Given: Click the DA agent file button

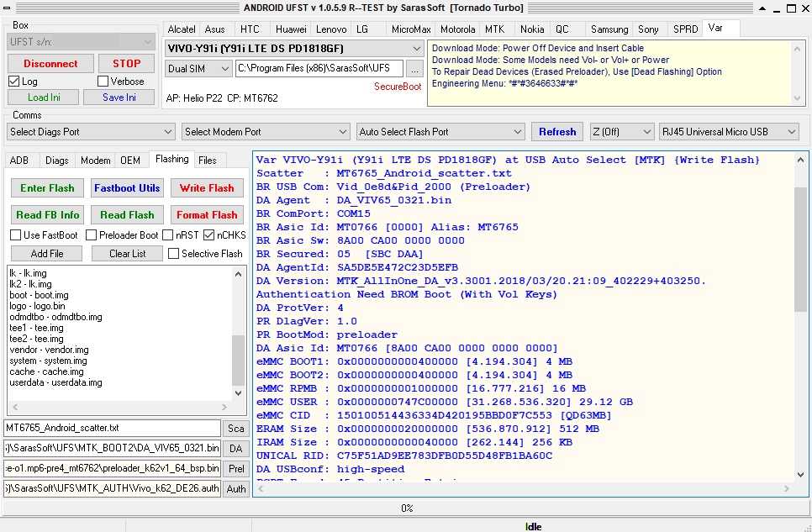Looking at the screenshot, I should click(235, 449).
